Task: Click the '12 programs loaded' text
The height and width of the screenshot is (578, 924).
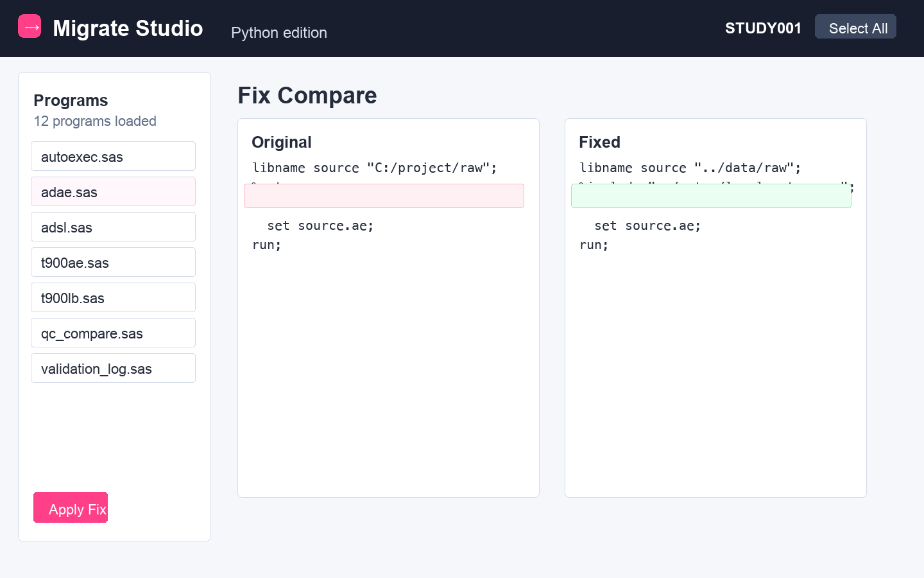Action: tap(95, 121)
